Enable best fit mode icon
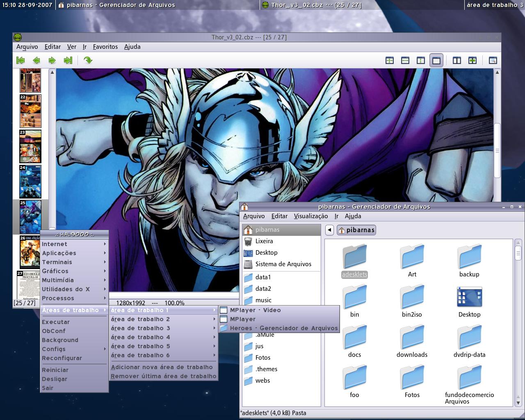This screenshot has width=525, height=420. click(390, 61)
